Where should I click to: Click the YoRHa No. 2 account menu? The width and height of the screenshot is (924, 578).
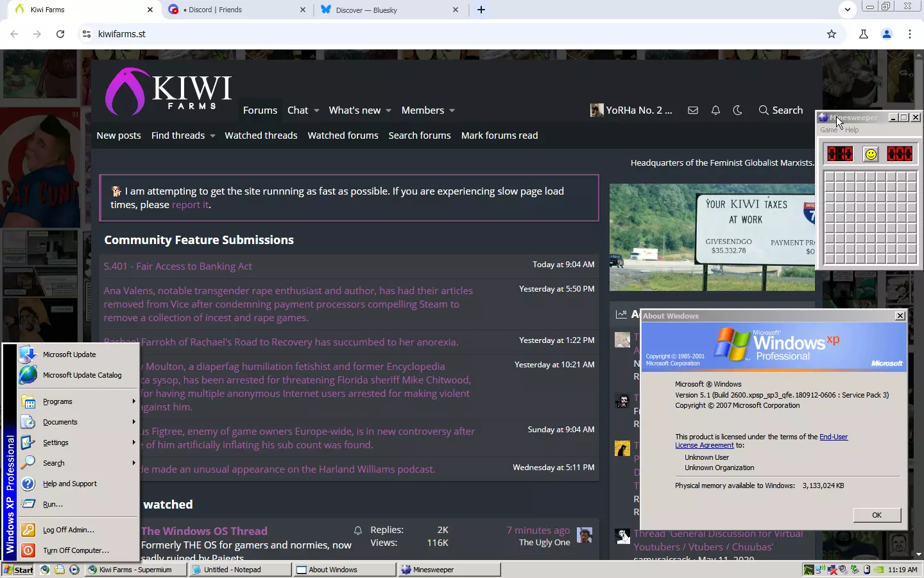pyautogui.click(x=631, y=110)
